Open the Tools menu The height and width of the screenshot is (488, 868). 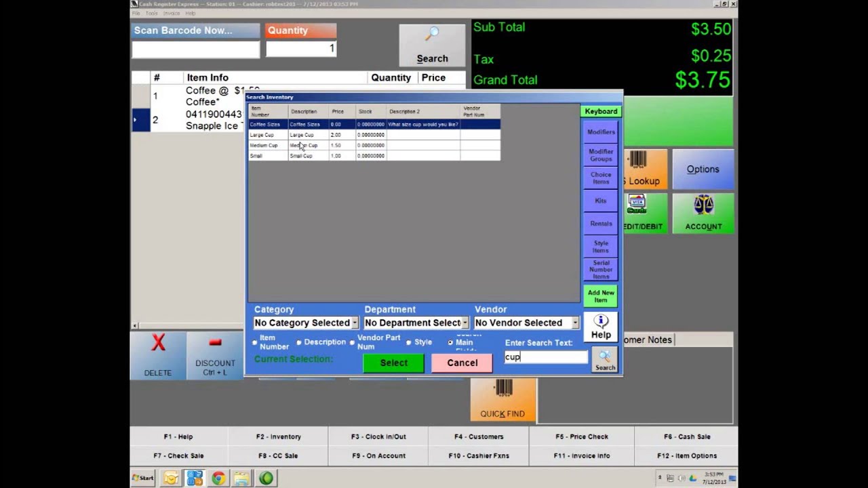(151, 13)
